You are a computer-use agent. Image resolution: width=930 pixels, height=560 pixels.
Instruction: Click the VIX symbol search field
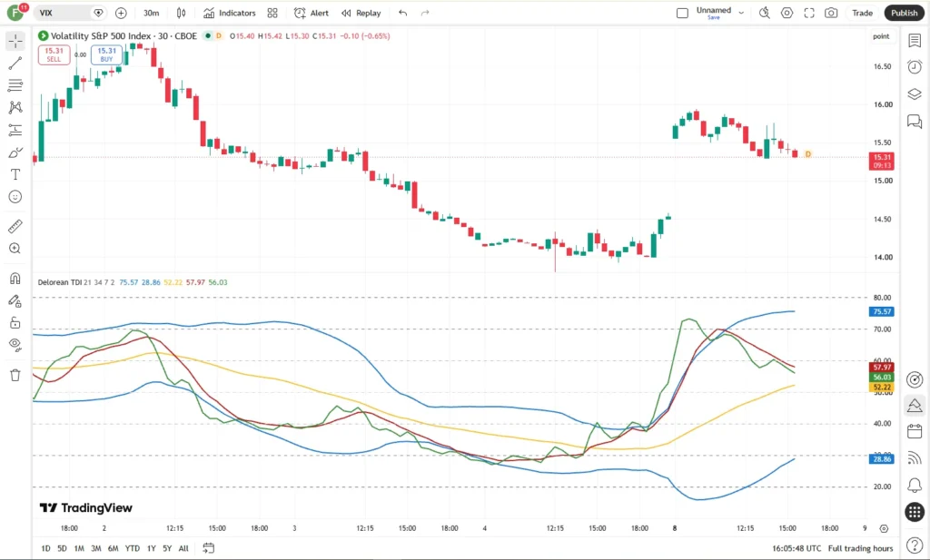pyautogui.click(x=70, y=13)
